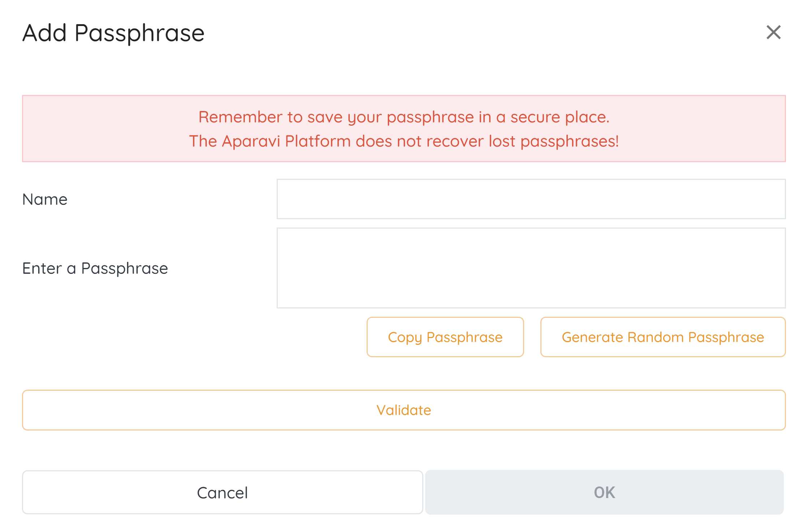The image size is (808, 532).
Task: Place cursor in the large passphrase box
Action: [x=531, y=268]
